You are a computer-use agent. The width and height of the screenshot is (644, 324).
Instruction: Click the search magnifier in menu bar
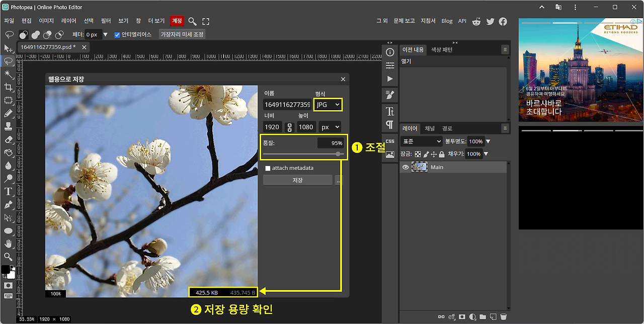point(192,21)
